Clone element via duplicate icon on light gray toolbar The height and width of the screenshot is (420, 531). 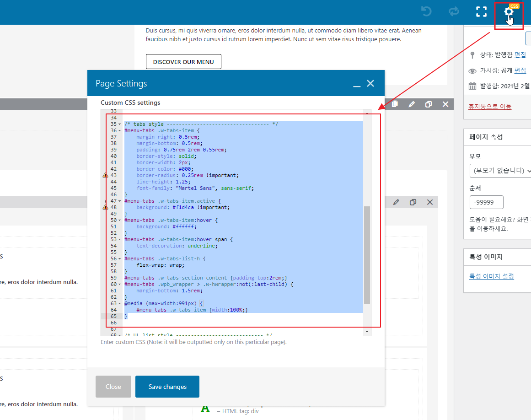413,202
